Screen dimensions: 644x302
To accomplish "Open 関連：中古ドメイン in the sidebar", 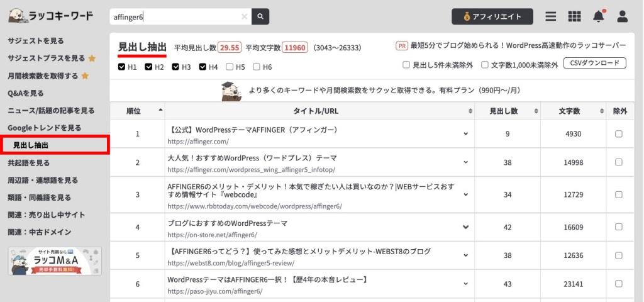I will click(x=40, y=232).
